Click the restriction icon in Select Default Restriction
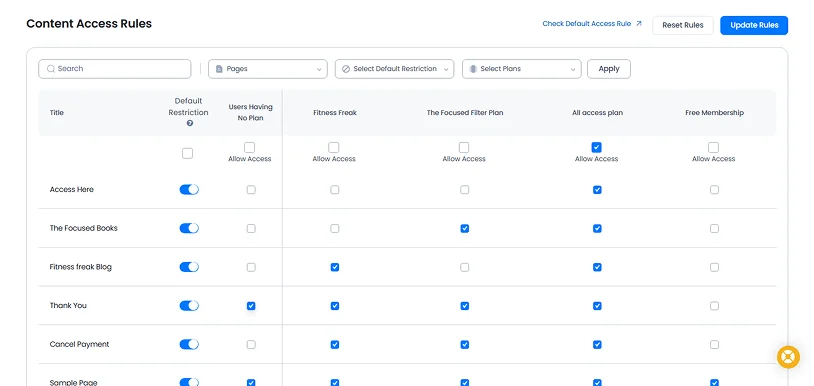The width and height of the screenshot is (814, 386). 346,68
